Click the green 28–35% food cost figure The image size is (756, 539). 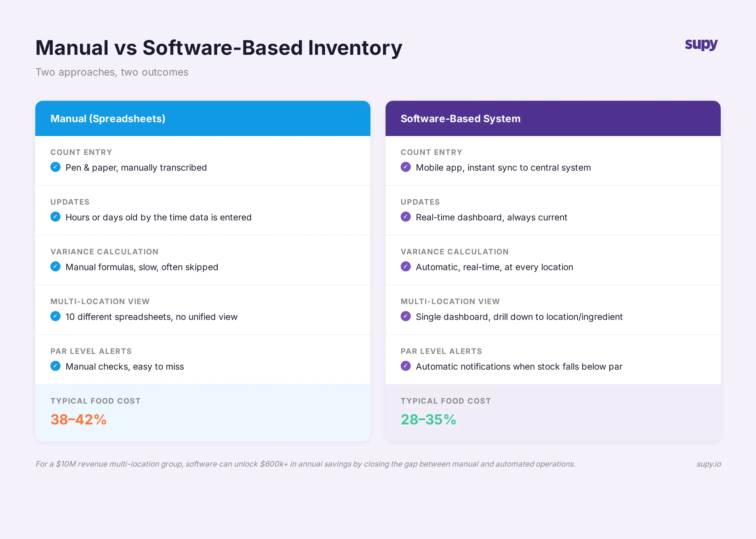coord(429,419)
